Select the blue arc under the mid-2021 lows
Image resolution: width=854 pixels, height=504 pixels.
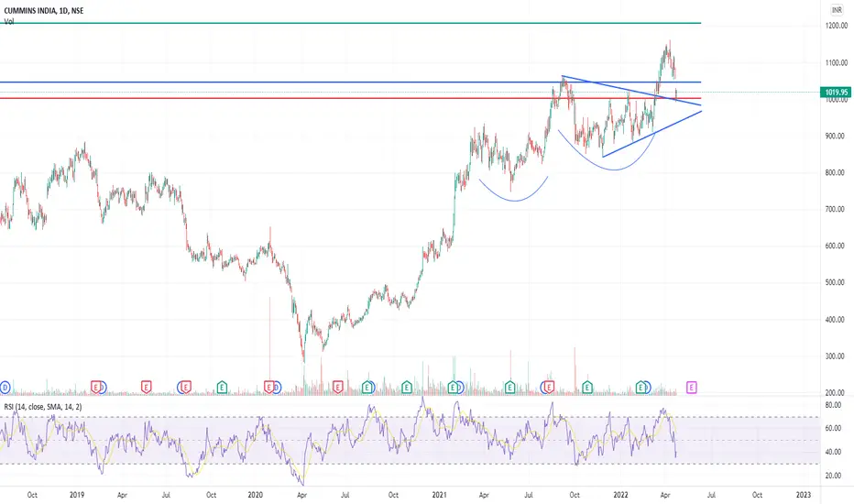514,201
